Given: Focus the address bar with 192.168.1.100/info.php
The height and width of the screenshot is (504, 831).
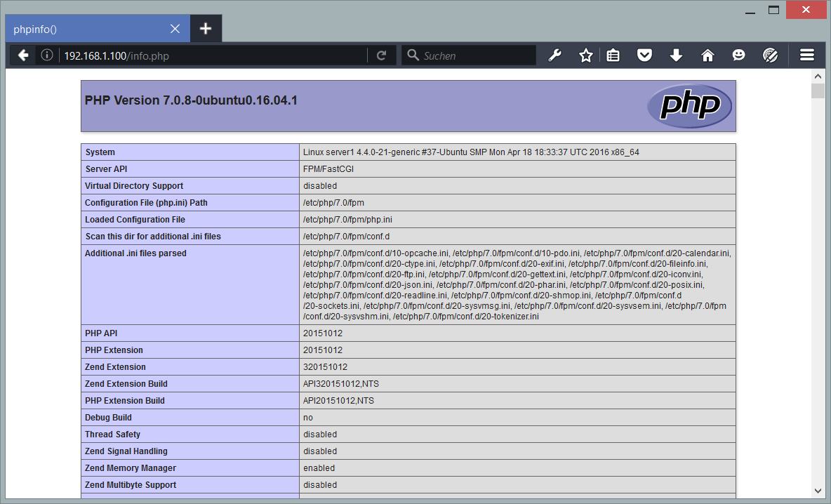Looking at the screenshot, I should [x=213, y=55].
